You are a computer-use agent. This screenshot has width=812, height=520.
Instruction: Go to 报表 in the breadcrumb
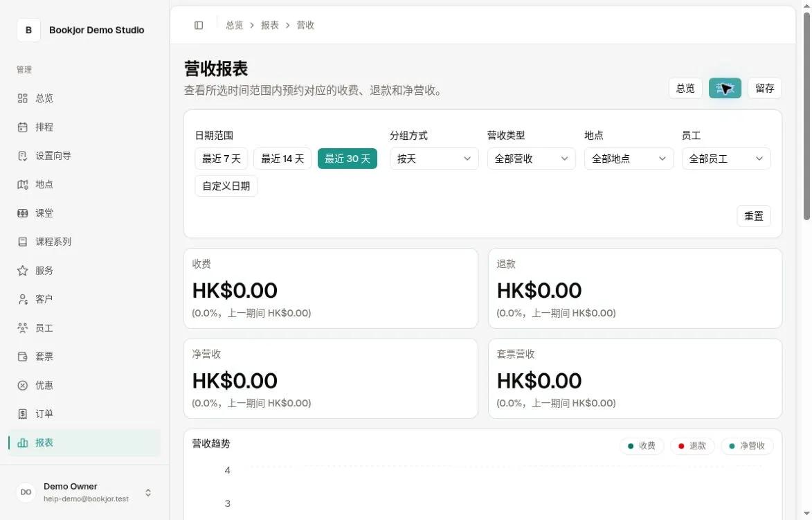coord(270,26)
